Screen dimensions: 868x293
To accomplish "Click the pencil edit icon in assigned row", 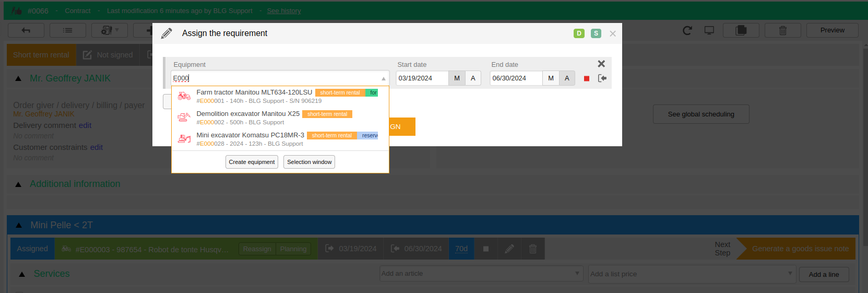I will tap(509, 249).
